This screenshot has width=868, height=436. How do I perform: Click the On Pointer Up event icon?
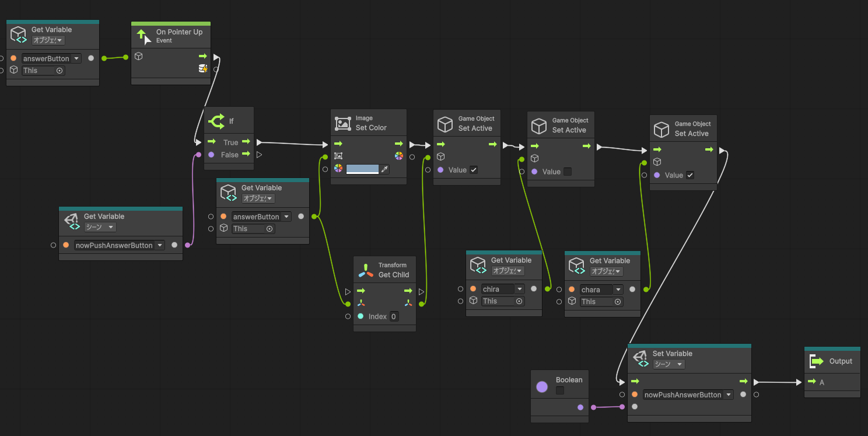tap(143, 36)
